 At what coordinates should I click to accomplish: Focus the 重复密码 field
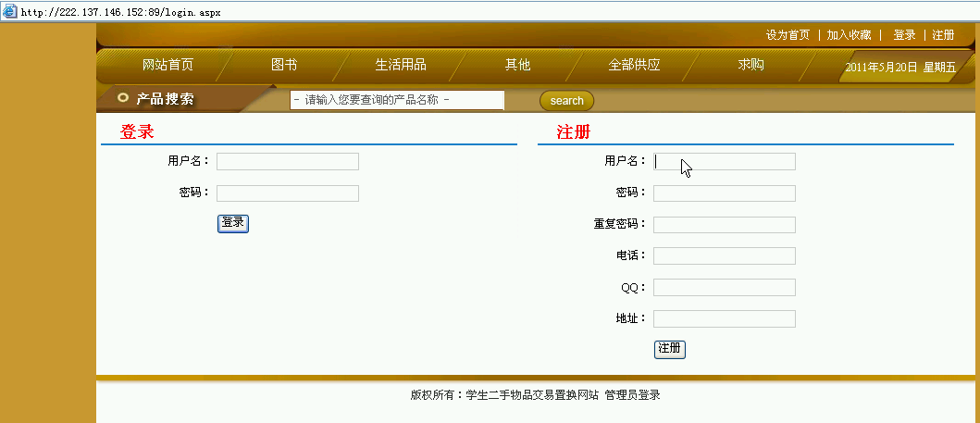pos(725,225)
